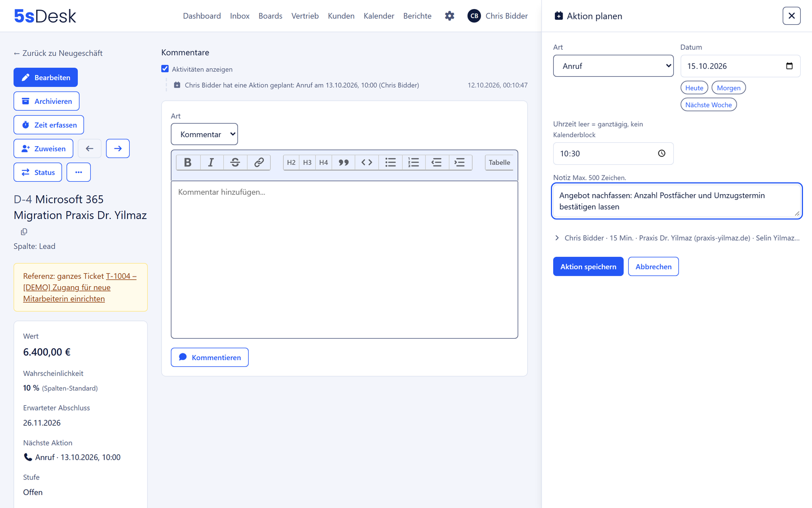
Task: Insert a blockquote in the comment
Action: 343,163
